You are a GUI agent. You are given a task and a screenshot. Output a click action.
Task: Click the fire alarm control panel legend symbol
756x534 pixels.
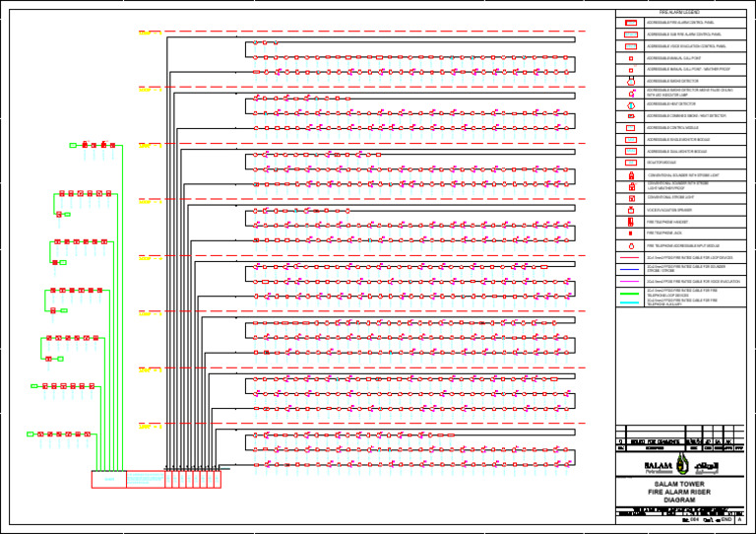pyautogui.click(x=631, y=23)
